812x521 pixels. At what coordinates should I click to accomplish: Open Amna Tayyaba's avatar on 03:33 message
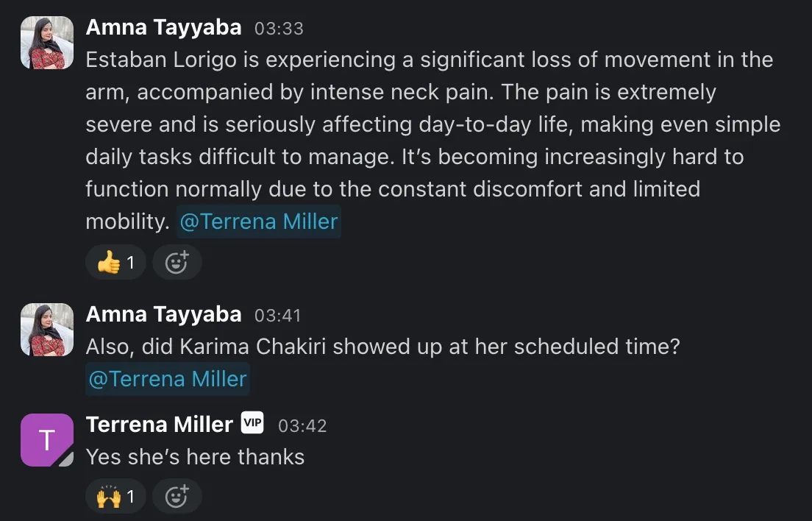(x=47, y=43)
